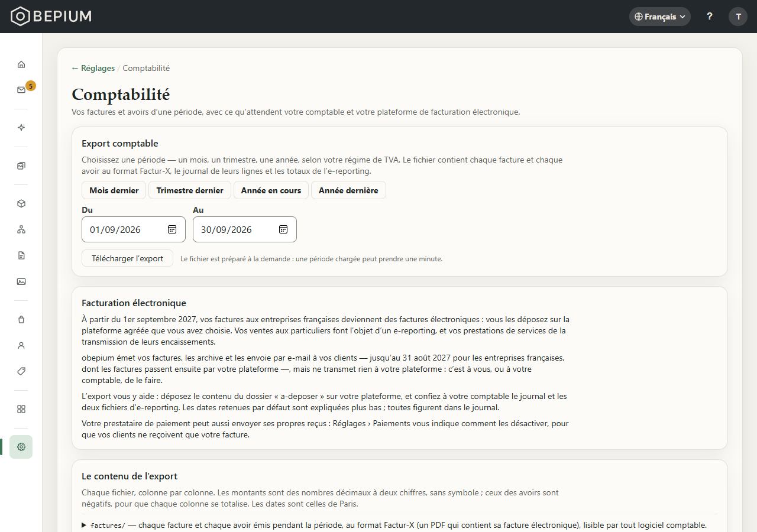Open the Français language dropdown
This screenshot has width=757, height=532.
pyautogui.click(x=660, y=17)
